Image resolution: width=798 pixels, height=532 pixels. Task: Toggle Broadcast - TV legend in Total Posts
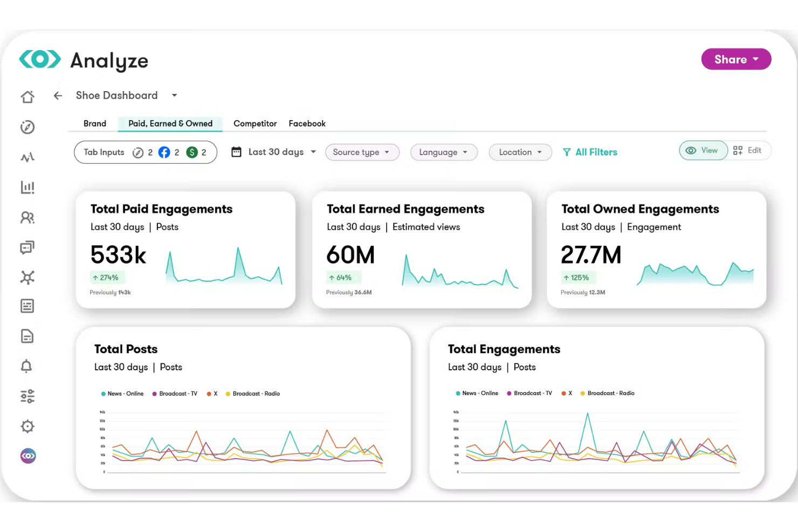(175, 393)
